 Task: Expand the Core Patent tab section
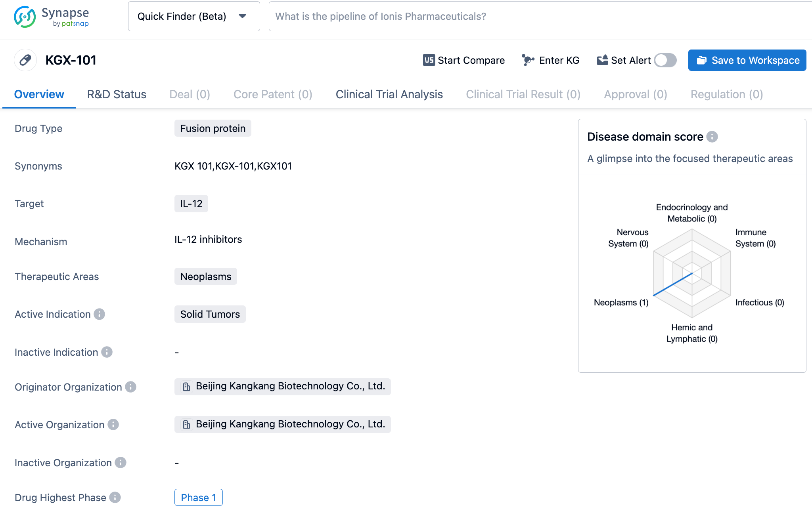coord(272,93)
